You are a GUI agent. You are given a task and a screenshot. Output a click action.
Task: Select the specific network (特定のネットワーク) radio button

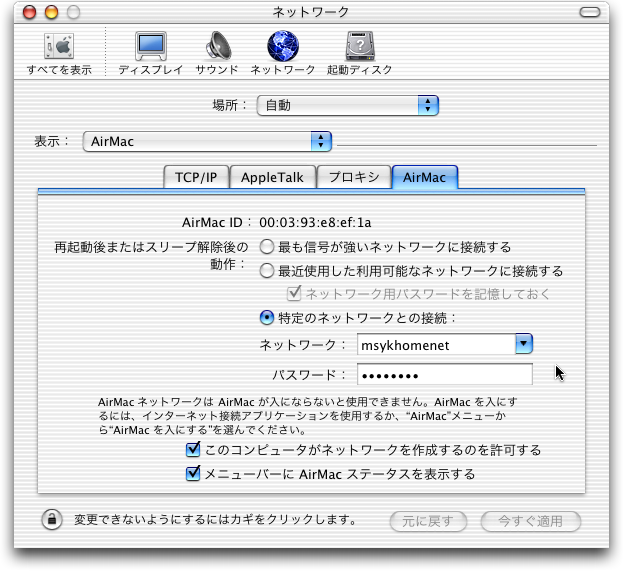[267, 318]
